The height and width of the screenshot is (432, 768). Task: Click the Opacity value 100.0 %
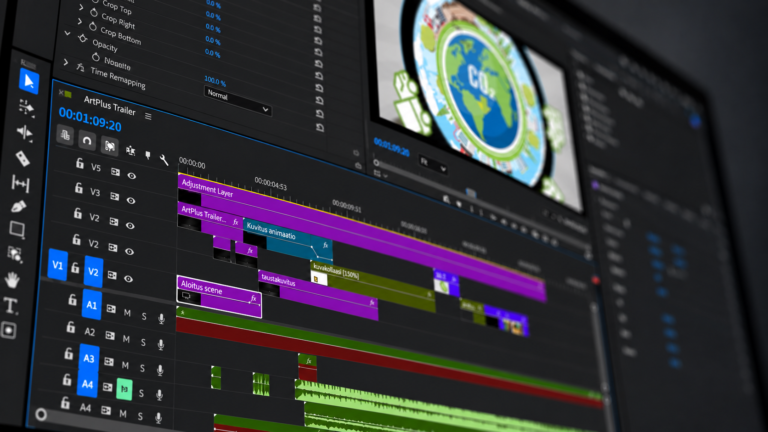point(215,81)
